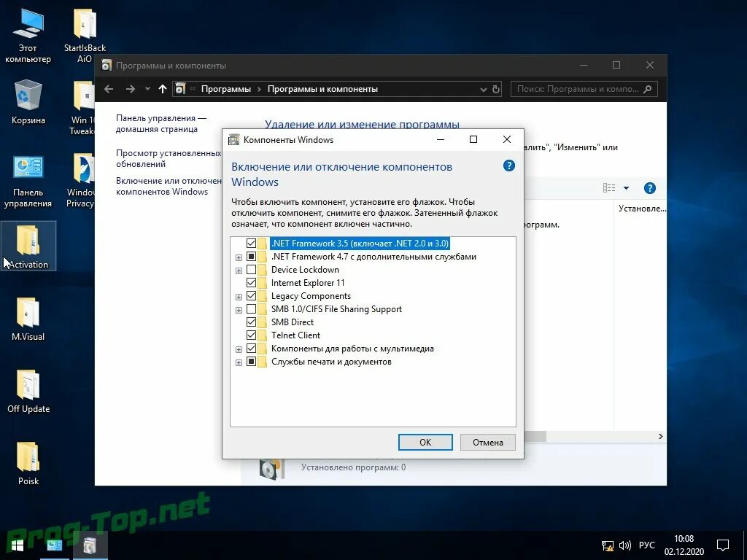
Task: Click Программы in the address breadcrumb
Action: [226, 89]
